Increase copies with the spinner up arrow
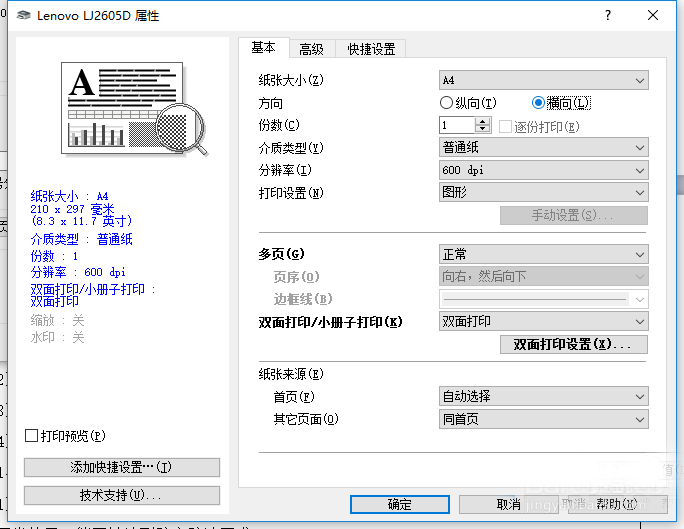This screenshot has height=529, width=684. 482,121
